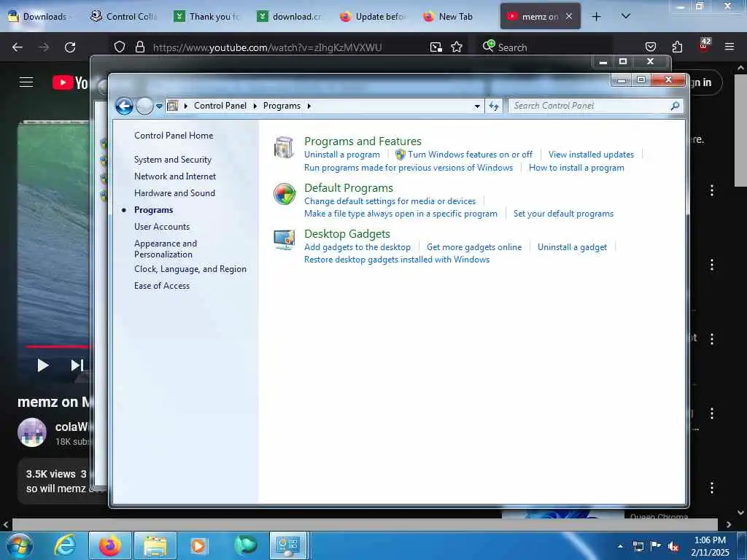This screenshot has height=560, width=747.
Task: Expand the address bar history dropdown
Action: (x=477, y=106)
